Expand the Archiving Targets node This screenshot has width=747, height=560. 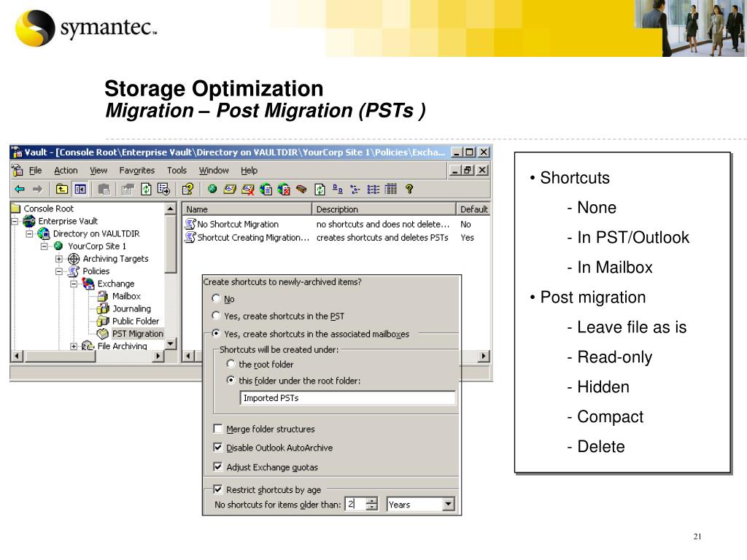pyautogui.click(x=58, y=259)
